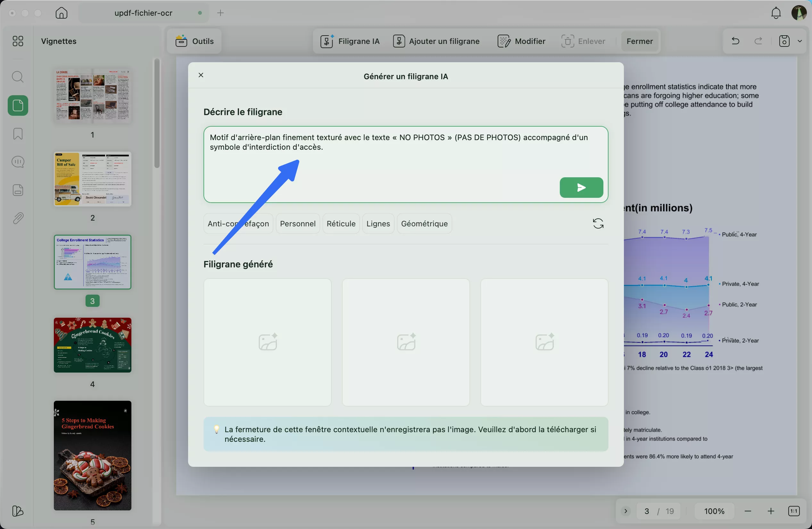
Task: Click the undo arrow in toolbar
Action: (x=735, y=41)
